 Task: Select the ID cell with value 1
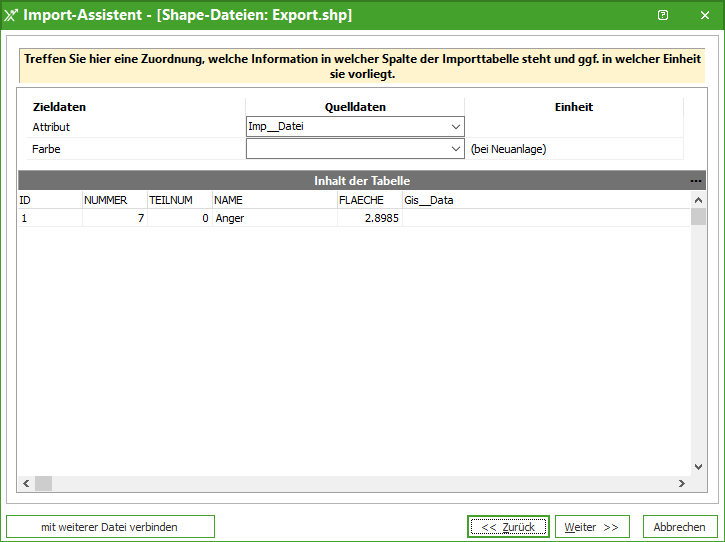50,218
